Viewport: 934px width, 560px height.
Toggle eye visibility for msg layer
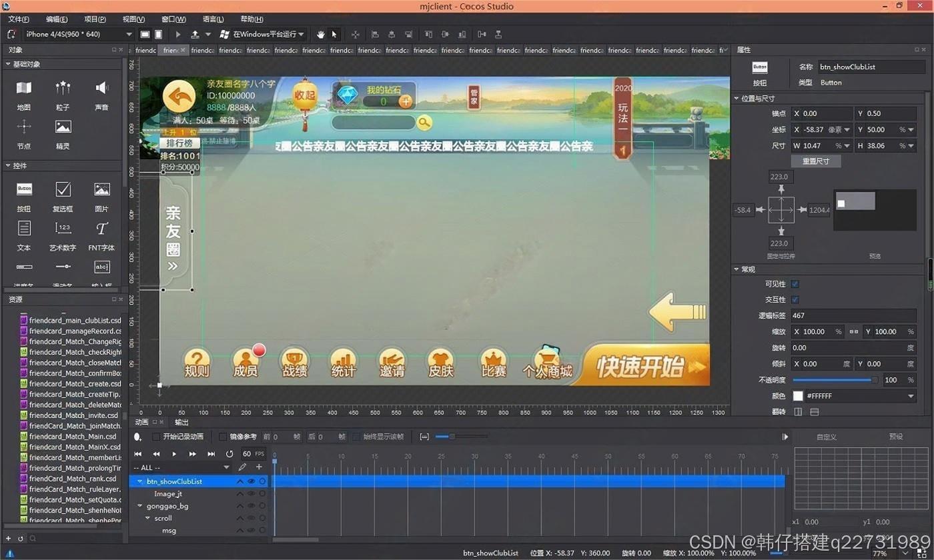252,531
